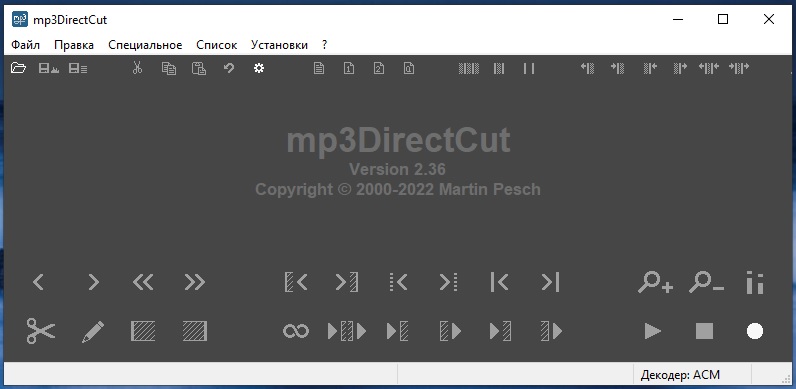Click the single left chevron navigation button
Viewport: 796px width, 389px height.
point(39,282)
